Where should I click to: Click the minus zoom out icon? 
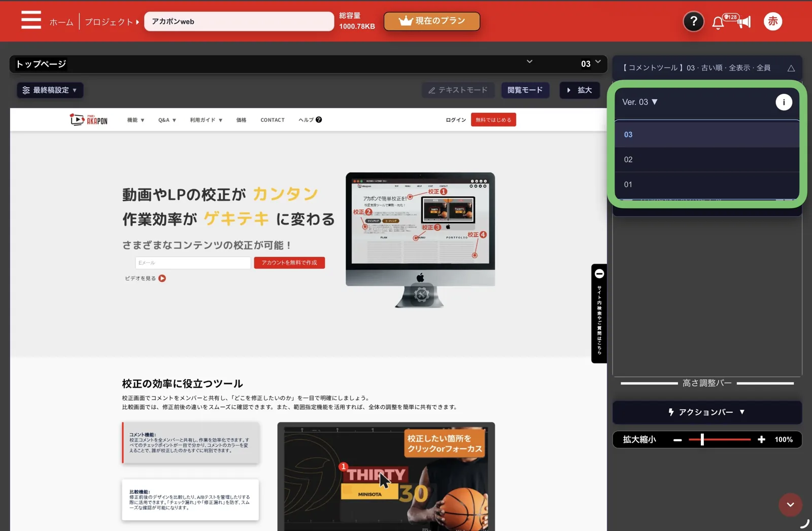678,440
